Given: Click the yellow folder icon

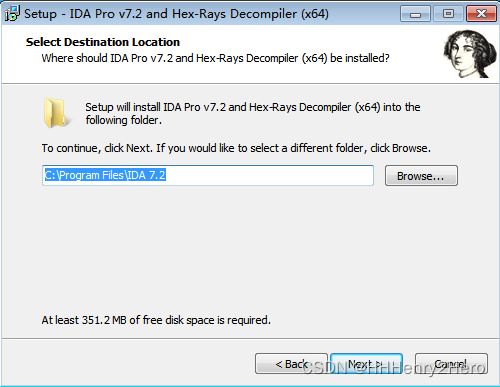Looking at the screenshot, I should (x=56, y=112).
